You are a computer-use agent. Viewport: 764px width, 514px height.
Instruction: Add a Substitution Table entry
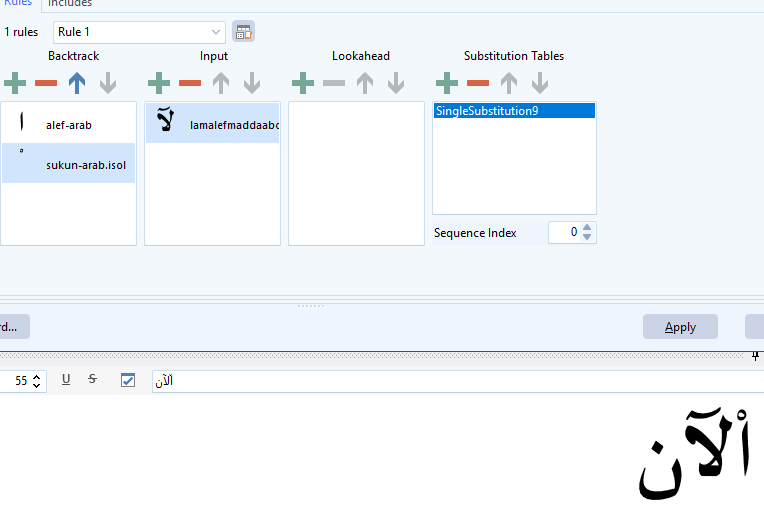coord(447,82)
